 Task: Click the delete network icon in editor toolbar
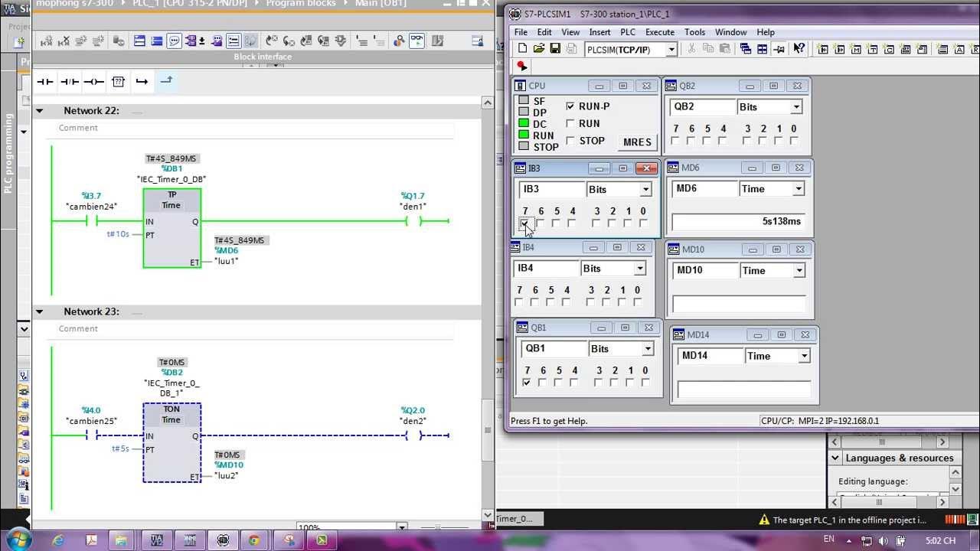pos(64,41)
